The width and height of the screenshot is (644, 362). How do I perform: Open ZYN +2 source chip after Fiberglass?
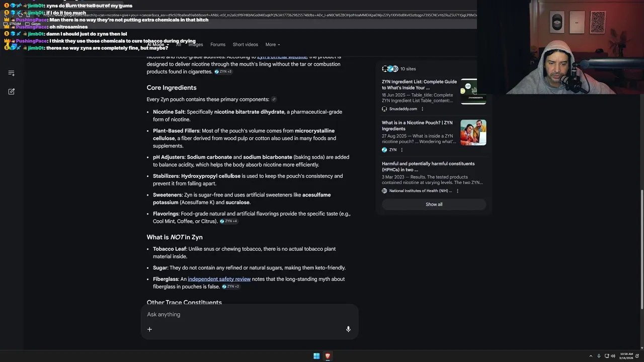click(x=231, y=287)
